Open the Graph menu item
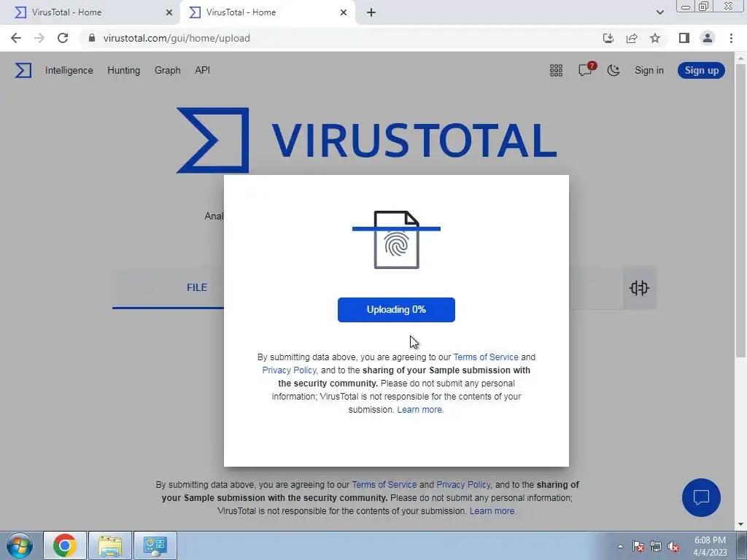Screen dimensions: 747x560 [x=167, y=71]
